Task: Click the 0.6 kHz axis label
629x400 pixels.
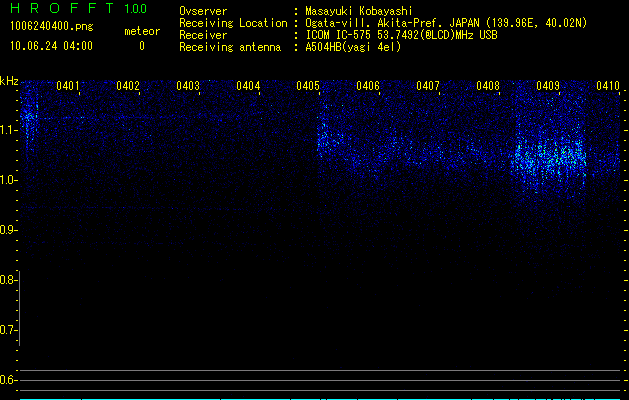Action: [7, 380]
